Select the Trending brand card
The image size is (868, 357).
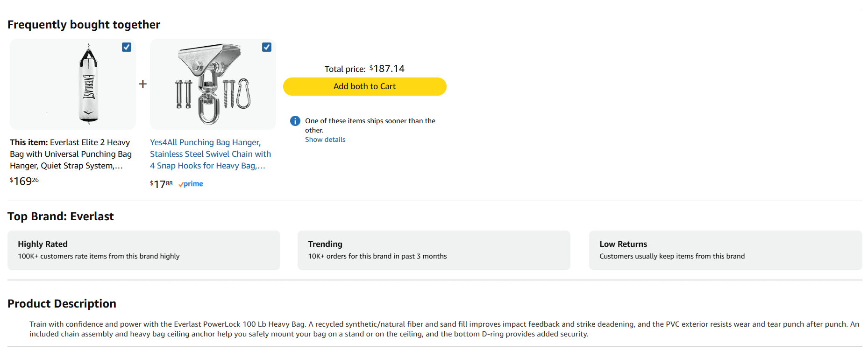(x=434, y=250)
